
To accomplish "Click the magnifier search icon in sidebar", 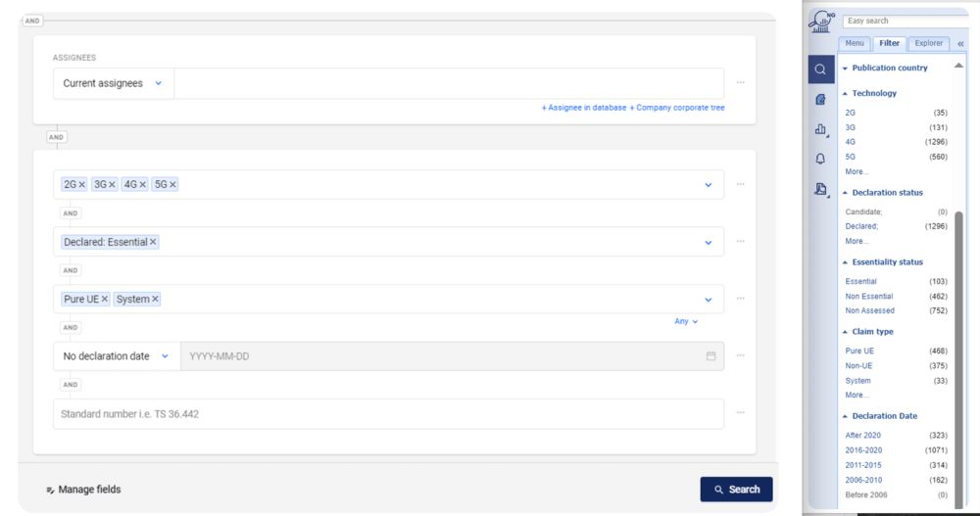I will [x=821, y=70].
